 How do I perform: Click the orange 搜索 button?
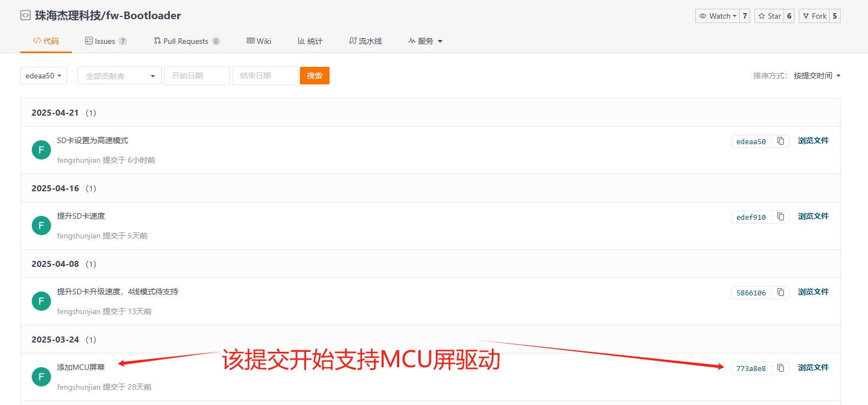tap(315, 76)
